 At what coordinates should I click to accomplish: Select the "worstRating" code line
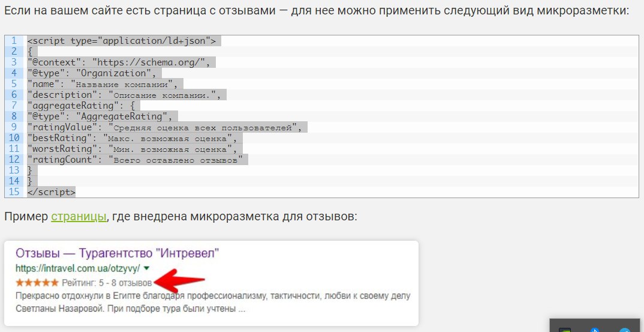(132, 148)
